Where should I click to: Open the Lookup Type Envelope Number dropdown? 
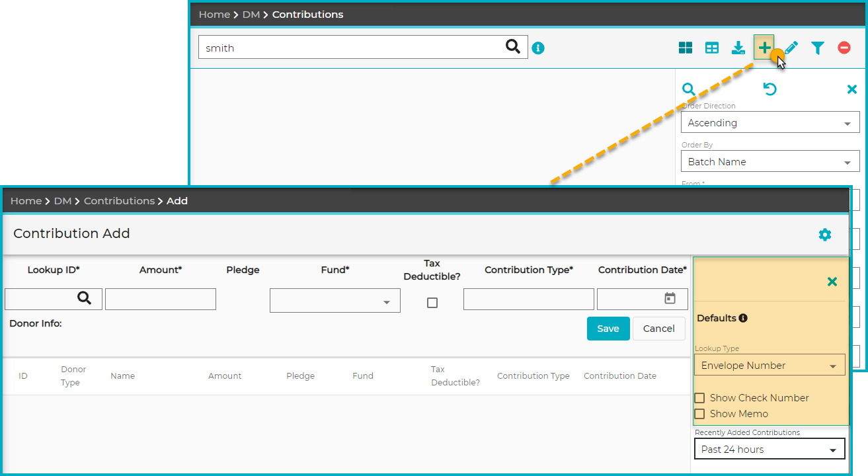769,365
